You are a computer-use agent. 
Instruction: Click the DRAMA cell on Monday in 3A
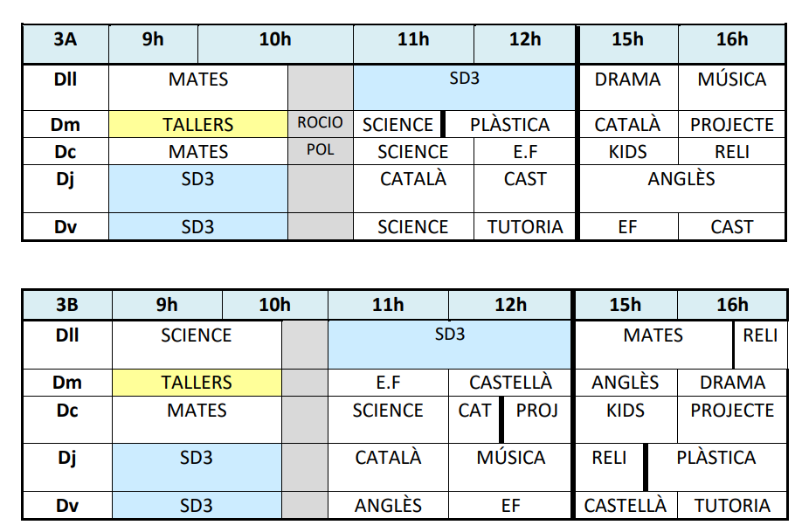(627, 80)
